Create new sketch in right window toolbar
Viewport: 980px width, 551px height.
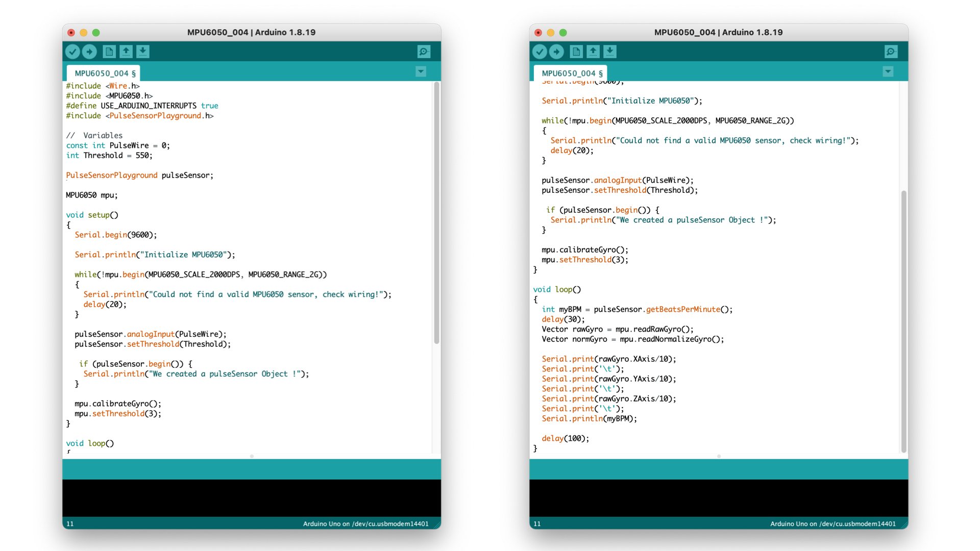tap(576, 52)
